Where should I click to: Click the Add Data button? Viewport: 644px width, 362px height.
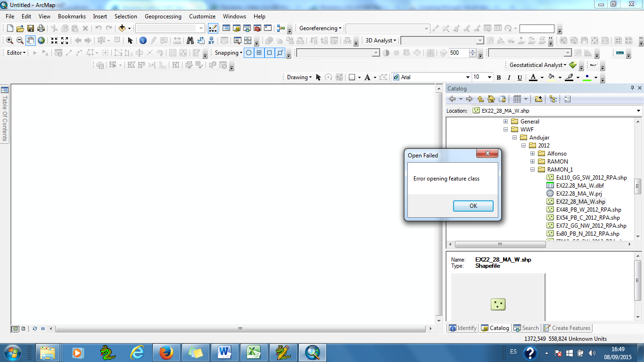pos(122,28)
